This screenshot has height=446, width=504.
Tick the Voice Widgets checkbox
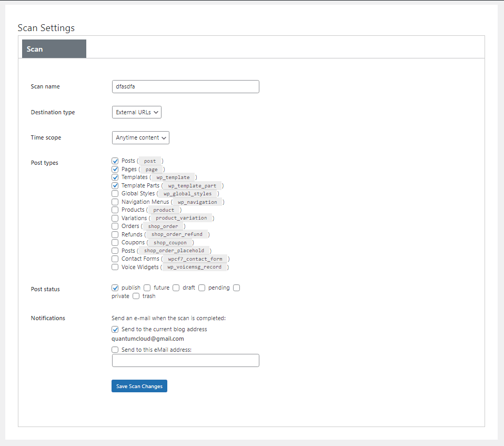pyautogui.click(x=115, y=267)
